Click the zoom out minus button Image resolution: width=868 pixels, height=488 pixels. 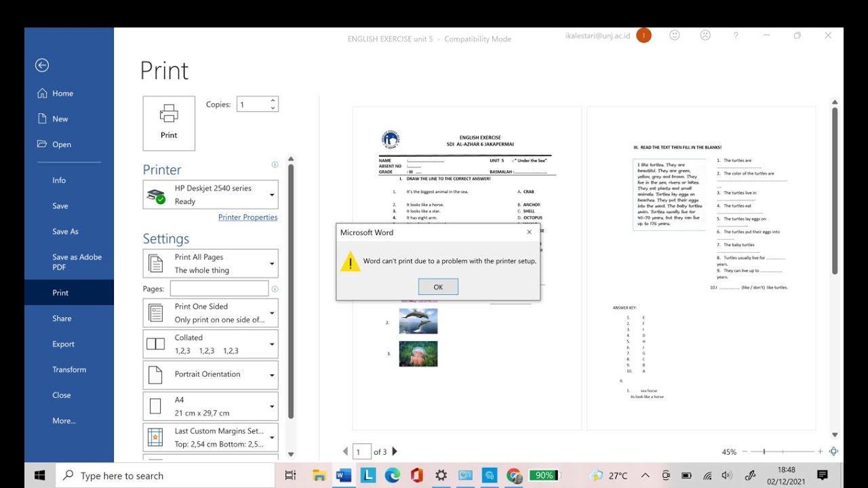click(745, 451)
